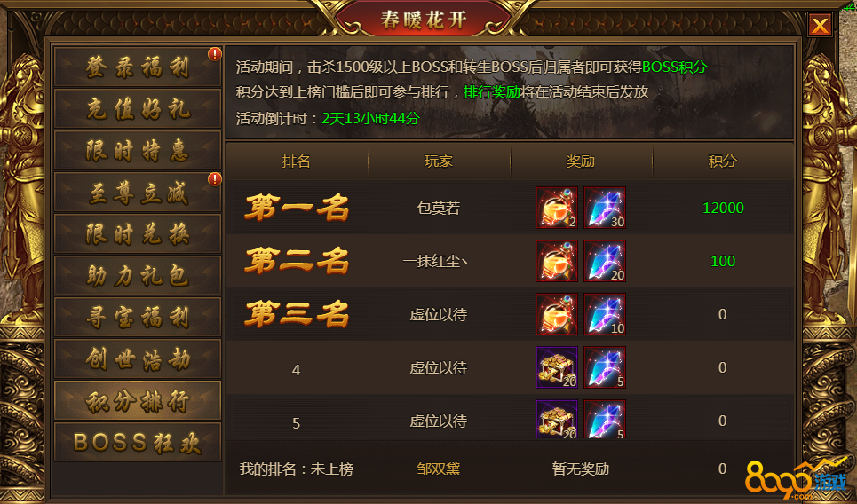Click first place blue crystal reward x30
Screen dimensions: 857x504
(605, 208)
